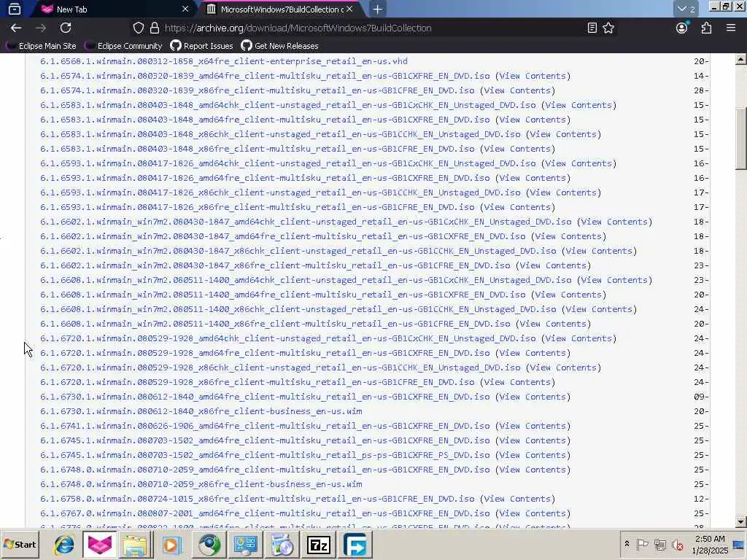Download 6.1.6745.1 ps-ps GB1CXFRE_PS iso

click(265, 455)
